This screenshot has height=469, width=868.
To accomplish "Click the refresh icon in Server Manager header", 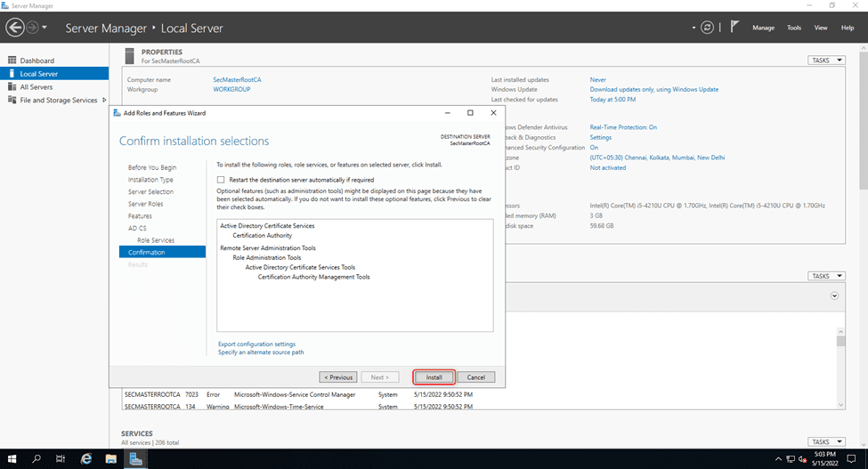I will point(707,27).
